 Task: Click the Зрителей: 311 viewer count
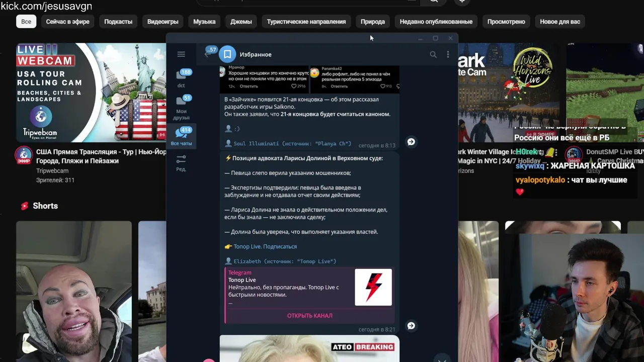55,180
